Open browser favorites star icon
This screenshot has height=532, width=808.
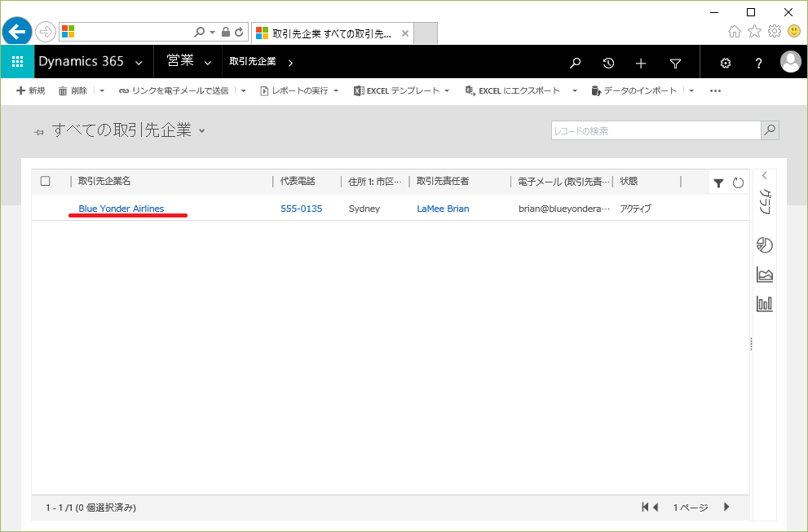pos(754,32)
